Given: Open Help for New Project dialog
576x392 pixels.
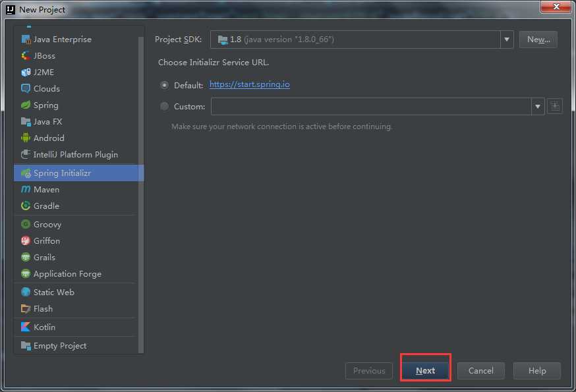Looking at the screenshot, I should coord(537,371).
